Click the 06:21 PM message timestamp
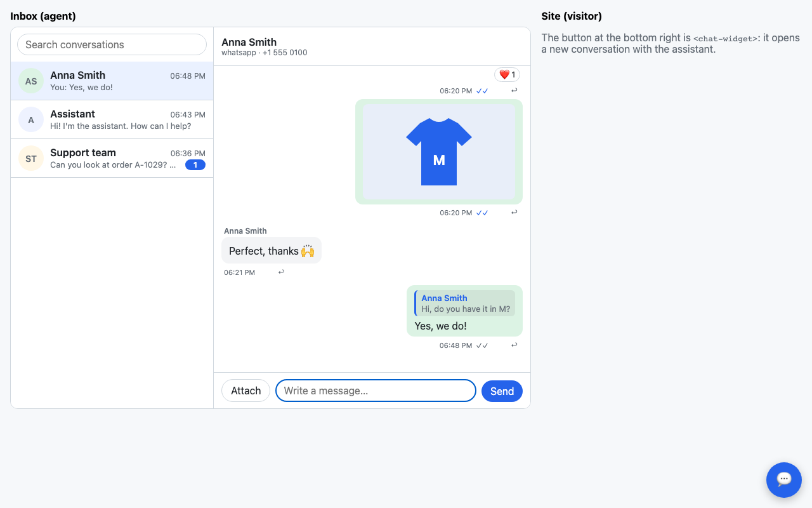 pos(239,272)
